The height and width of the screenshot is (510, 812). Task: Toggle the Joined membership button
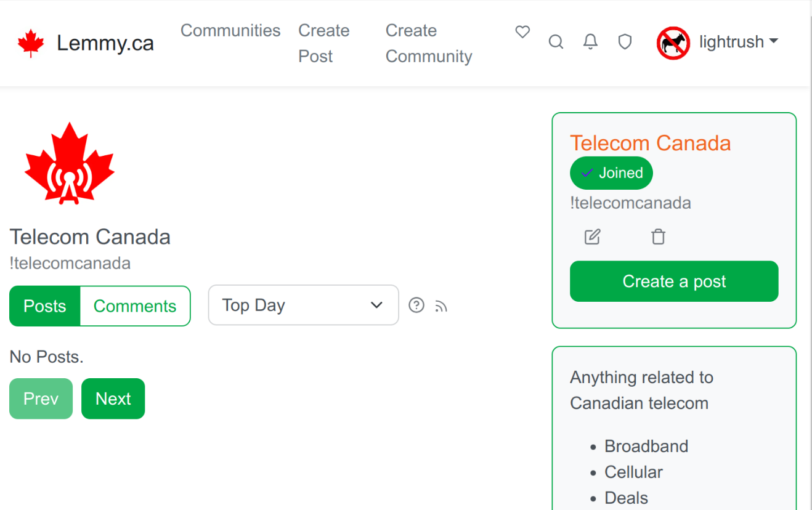[x=611, y=173]
